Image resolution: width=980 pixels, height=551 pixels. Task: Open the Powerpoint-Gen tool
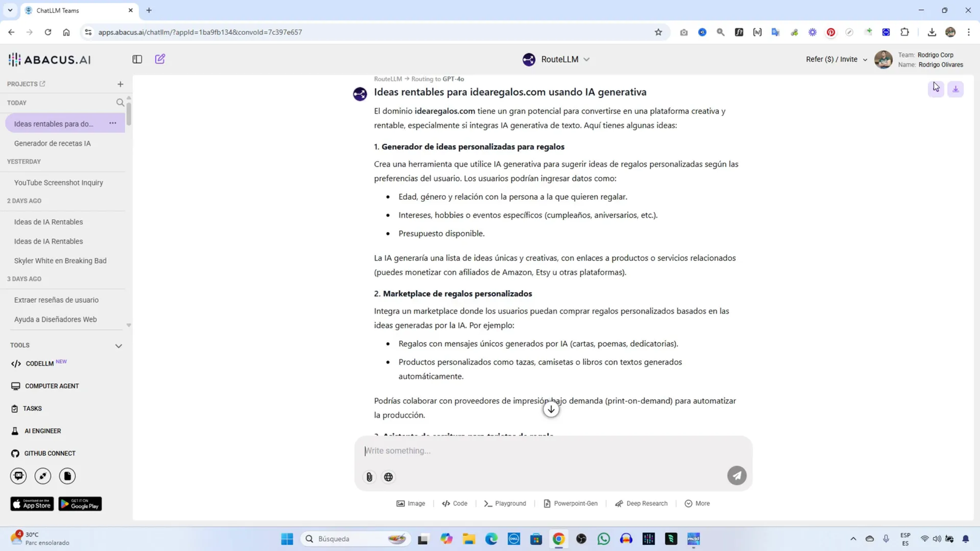(571, 503)
